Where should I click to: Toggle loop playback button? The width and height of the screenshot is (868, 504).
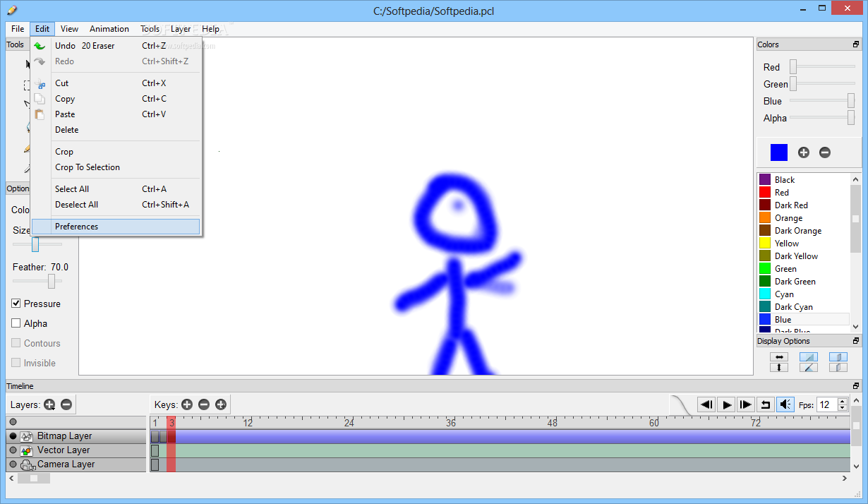click(766, 404)
